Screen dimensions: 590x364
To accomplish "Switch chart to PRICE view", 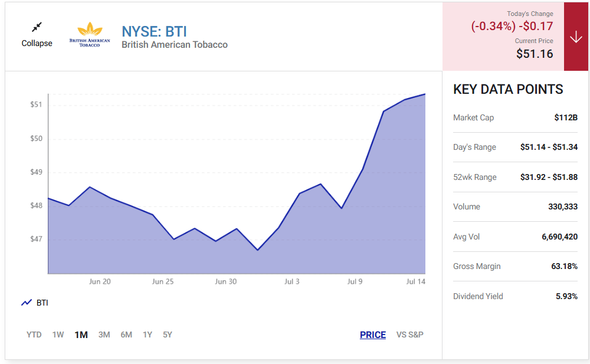I will [373, 335].
